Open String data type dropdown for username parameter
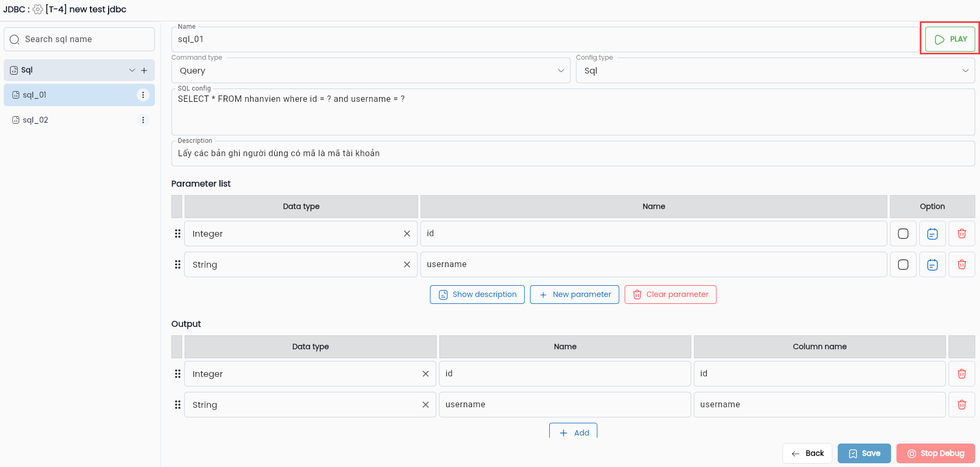Viewport: 980px width, 467px height. pos(301,264)
